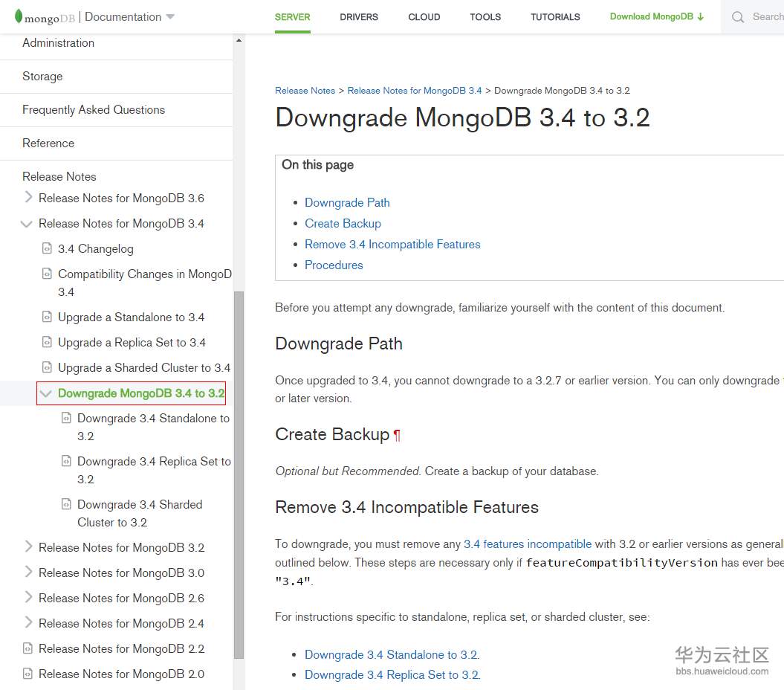
Task: Click the page icon beside Upgrade a Standalone to 3.4
Action: pyautogui.click(x=47, y=317)
